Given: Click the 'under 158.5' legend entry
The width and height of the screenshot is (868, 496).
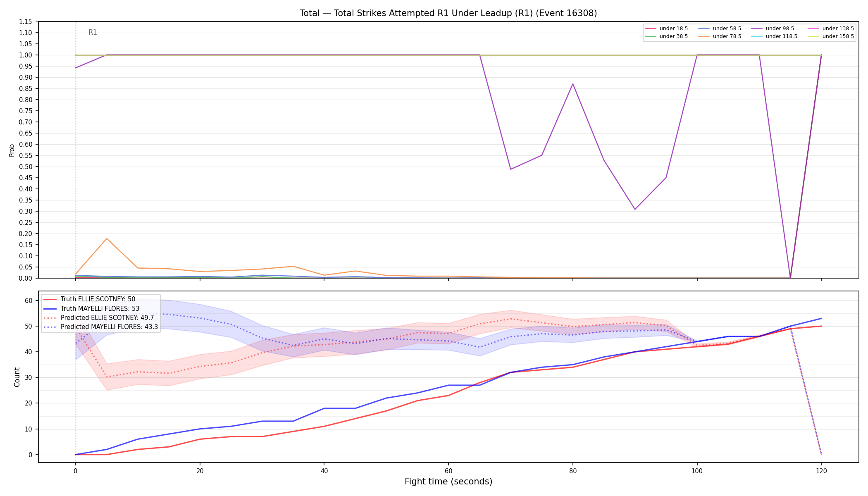Looking at the screenshot, I should (831, 36).
